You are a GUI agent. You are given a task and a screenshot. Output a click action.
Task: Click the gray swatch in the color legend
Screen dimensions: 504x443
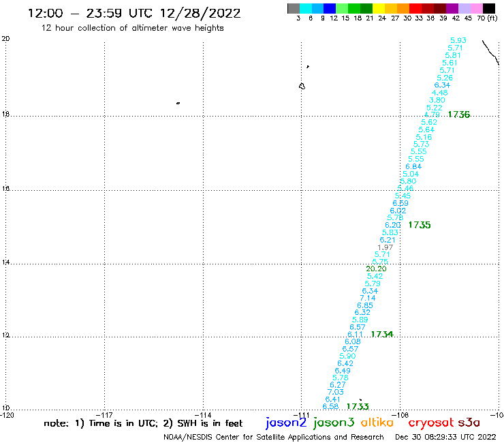tap(294, 8)
